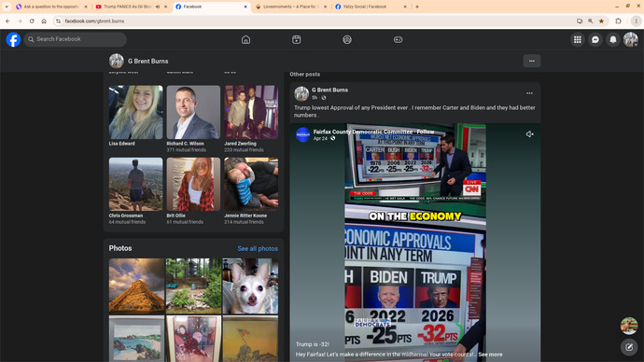Reload the page with the refresh icon
Screen dimensions: 644x362
point(32,21)
